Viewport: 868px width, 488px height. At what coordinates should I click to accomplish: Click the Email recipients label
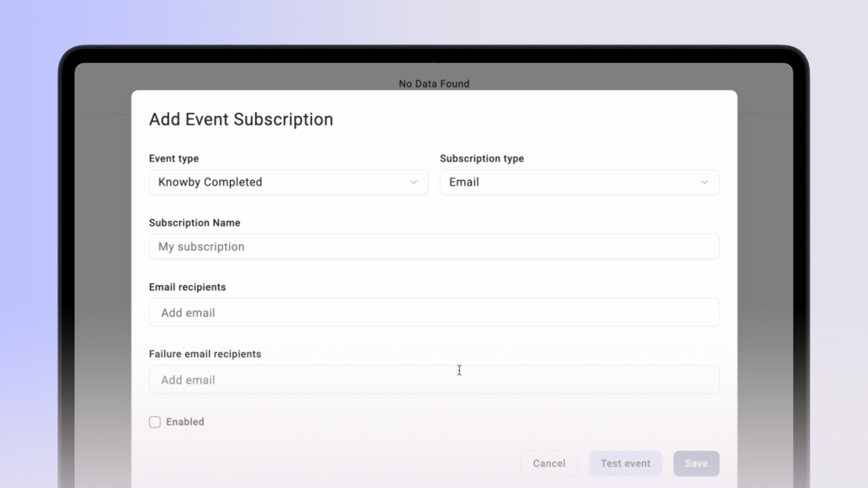click(x=187, y=287)
